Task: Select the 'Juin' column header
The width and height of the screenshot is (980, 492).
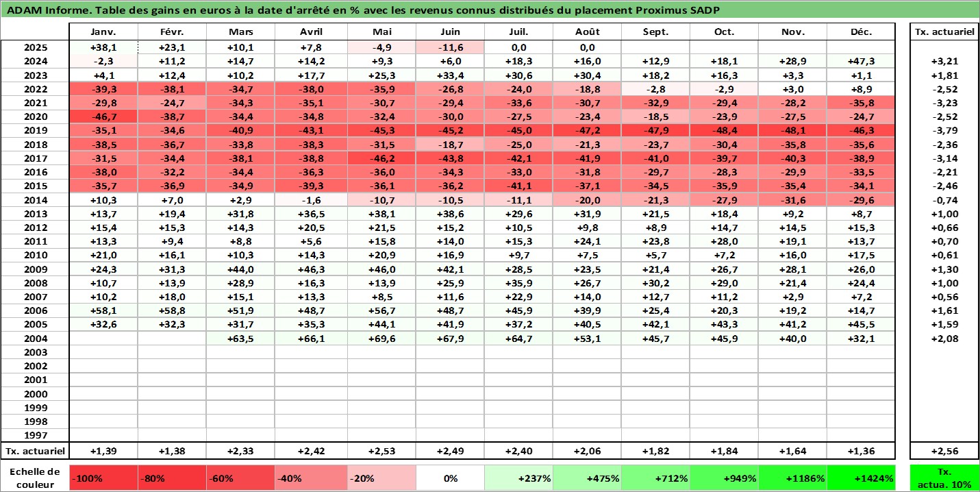Action: (450, 32)
